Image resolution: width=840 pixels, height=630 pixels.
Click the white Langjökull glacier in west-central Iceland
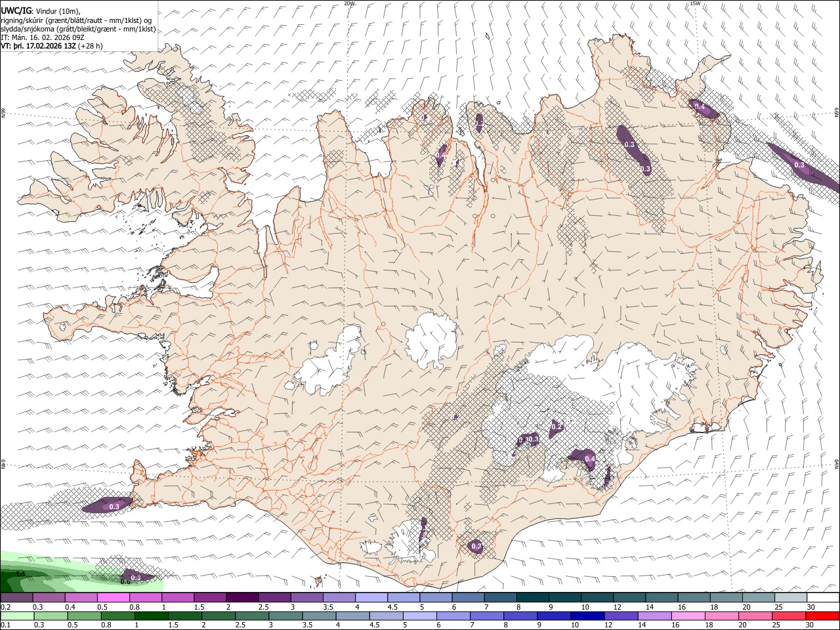point(328,364)
